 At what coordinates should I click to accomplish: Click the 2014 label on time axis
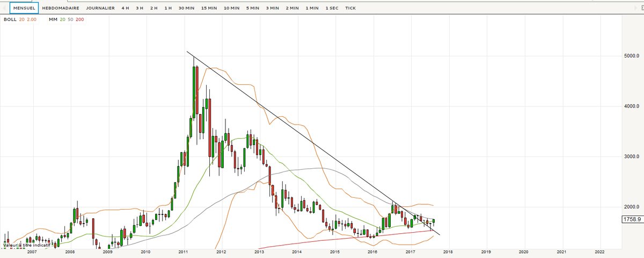coord(297,252)
